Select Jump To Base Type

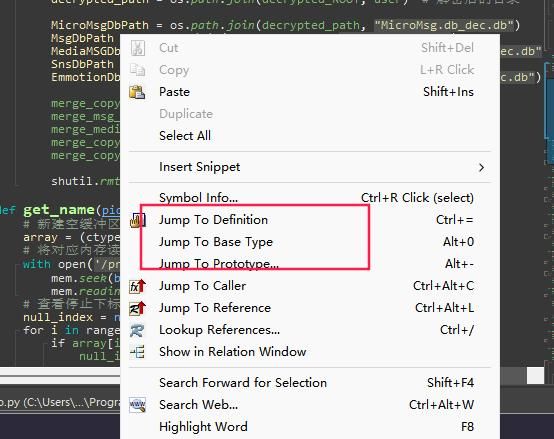click(216, 242)
